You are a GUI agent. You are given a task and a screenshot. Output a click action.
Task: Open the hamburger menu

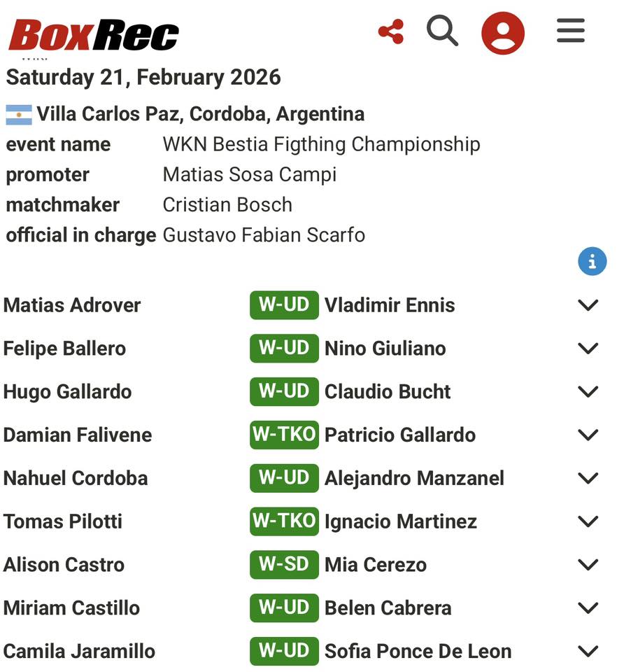tap(570, 31)
